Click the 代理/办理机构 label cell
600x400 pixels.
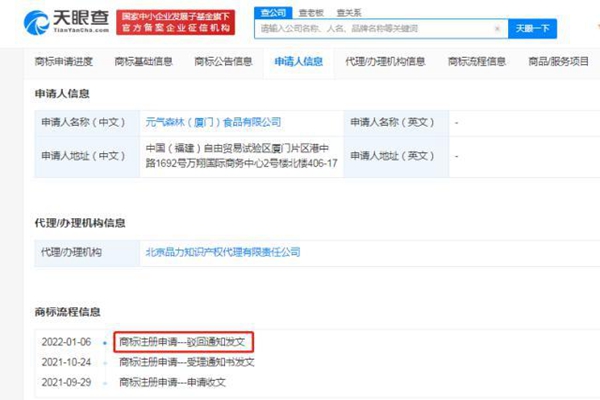pos(87,253)
